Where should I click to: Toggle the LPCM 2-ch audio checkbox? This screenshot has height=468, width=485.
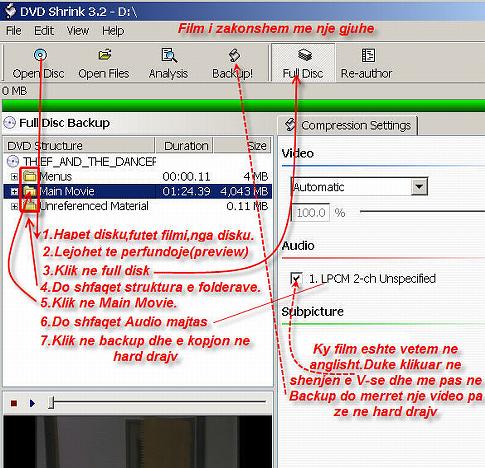click(296, 278)
